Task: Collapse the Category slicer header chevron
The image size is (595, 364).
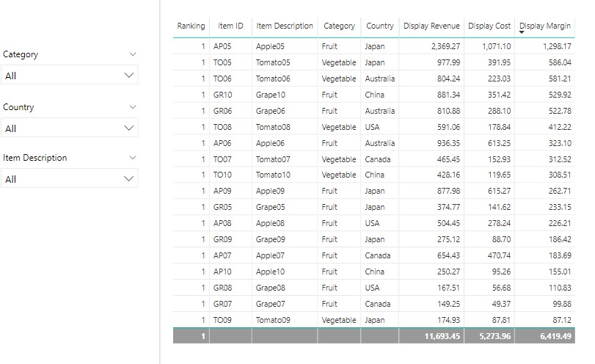Action: 133,54
